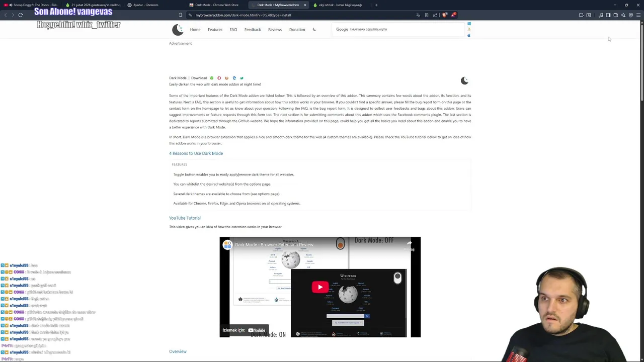
Task: Open the translate page icon
Action: [418, 15]
